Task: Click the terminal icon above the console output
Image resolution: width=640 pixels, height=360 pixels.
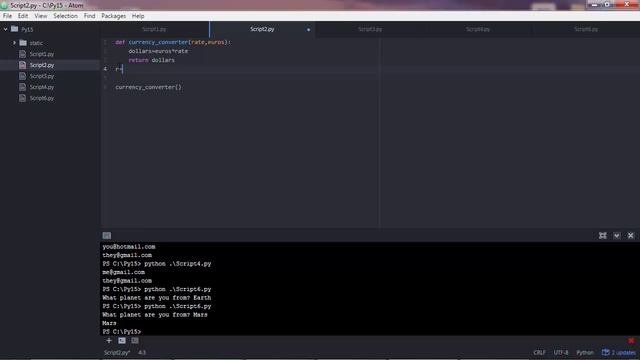Action: [107, 236]
